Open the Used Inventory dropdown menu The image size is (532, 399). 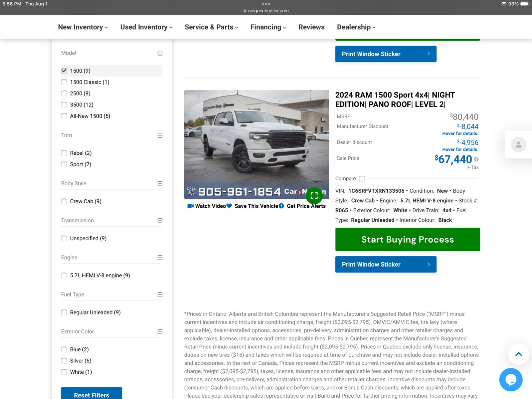(146, 27)
